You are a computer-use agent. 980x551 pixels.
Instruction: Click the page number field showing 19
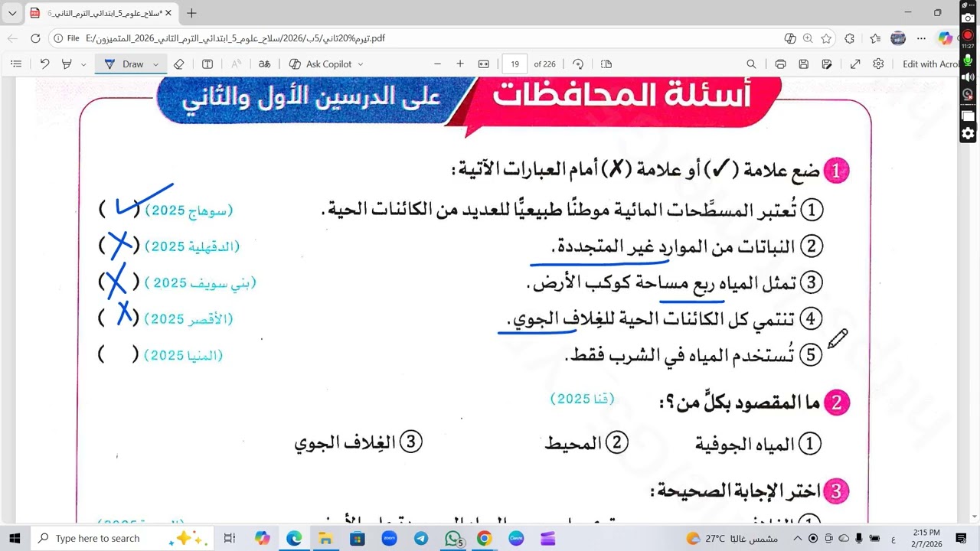pyautogui.click(x=515, y=64)
